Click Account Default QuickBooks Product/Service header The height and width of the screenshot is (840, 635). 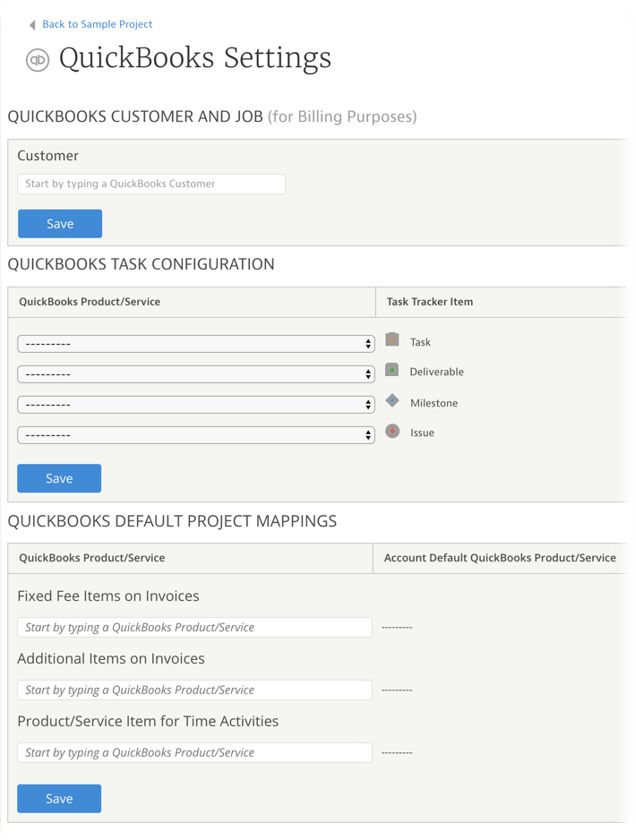click(500, 558)
